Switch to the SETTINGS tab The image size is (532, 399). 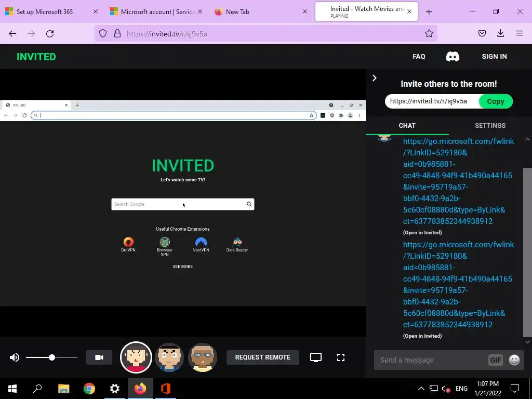click(x=490, y=126)
